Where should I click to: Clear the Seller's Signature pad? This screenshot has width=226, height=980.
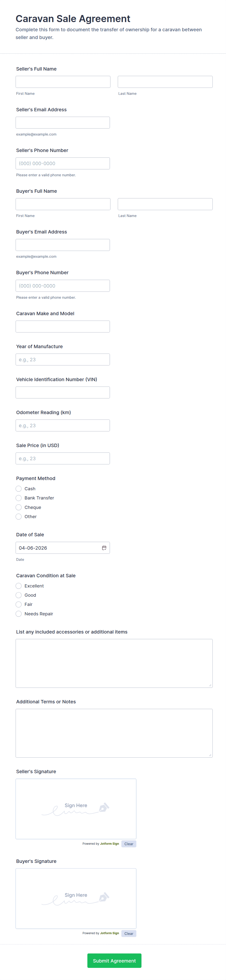pyautogui.click(x=129, y=844)
